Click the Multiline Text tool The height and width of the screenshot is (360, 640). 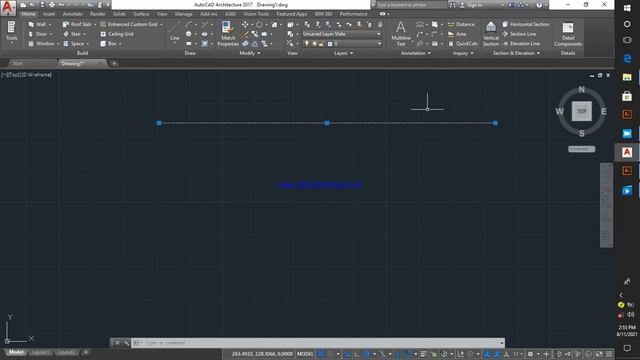pyautogui.click(x=401, y=33)
